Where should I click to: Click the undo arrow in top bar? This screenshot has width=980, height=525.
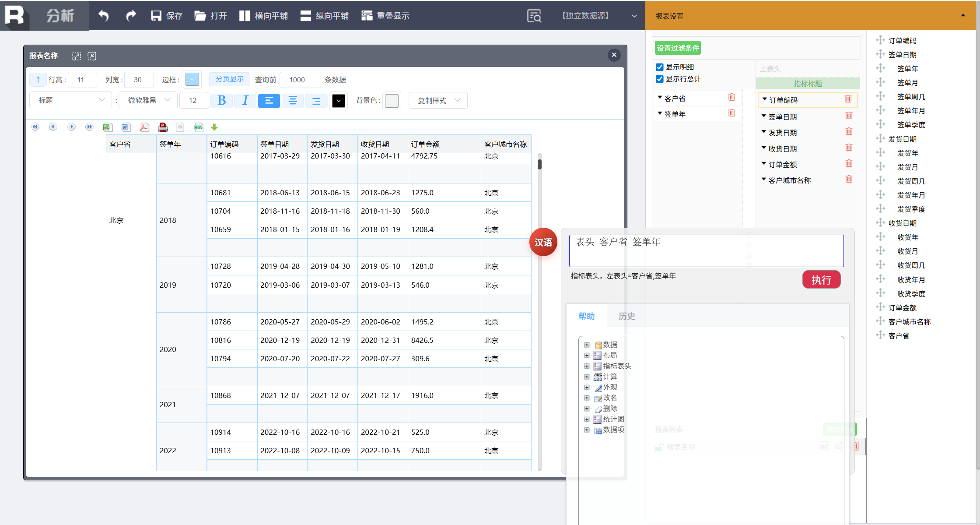(x=104, y=16)
